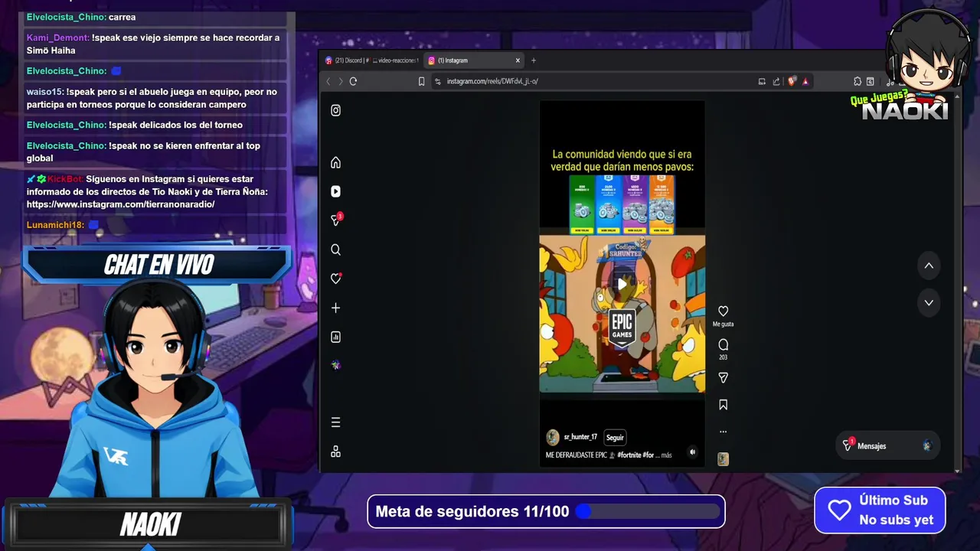Click Kami_Demont username in chat
This screenshot has width=980, height=551.
[x=58, y=37]
